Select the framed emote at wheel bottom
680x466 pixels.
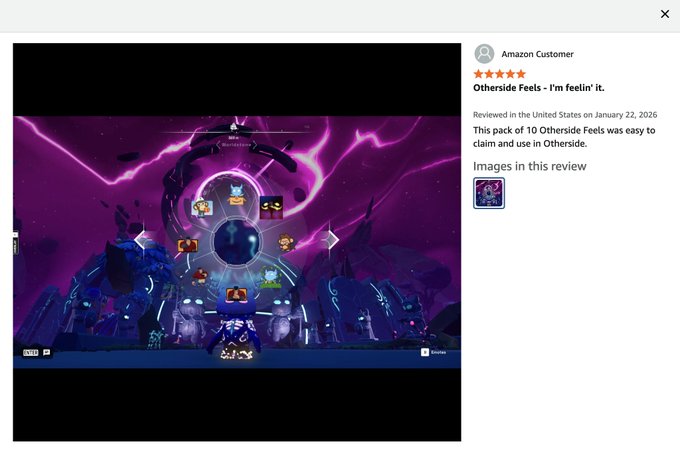click(x=236, y=294)
